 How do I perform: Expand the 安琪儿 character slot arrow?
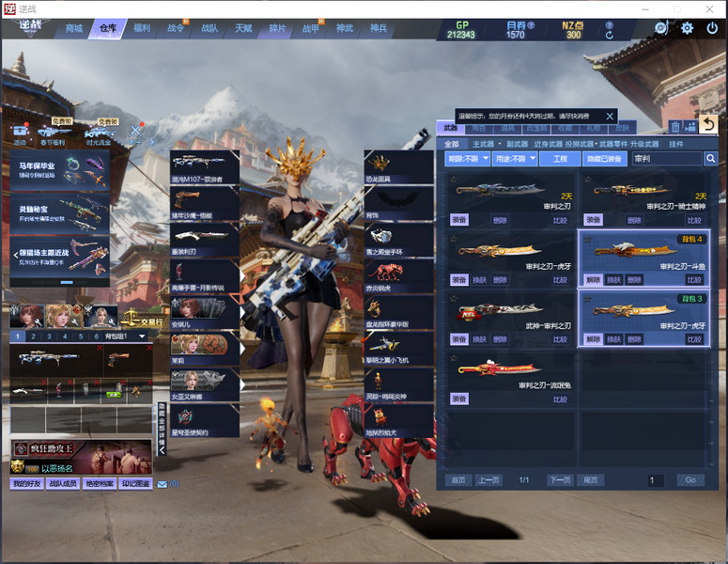[242, 312]
